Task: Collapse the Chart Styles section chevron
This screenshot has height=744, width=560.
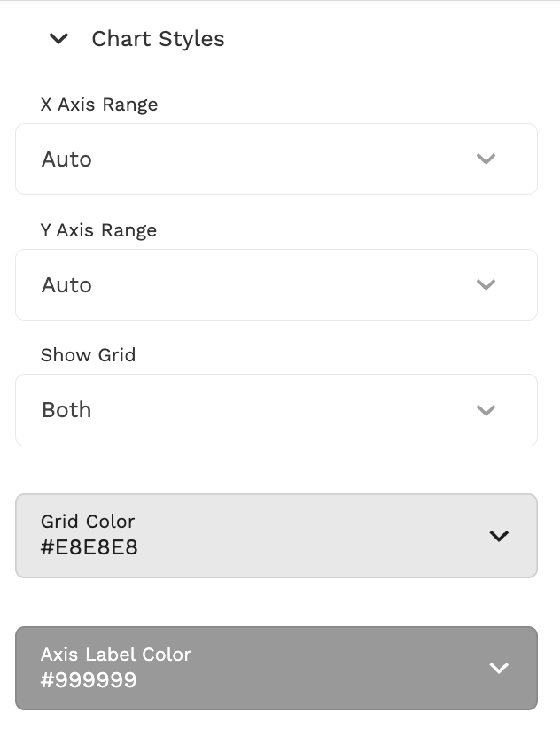Action: [58, 39]
